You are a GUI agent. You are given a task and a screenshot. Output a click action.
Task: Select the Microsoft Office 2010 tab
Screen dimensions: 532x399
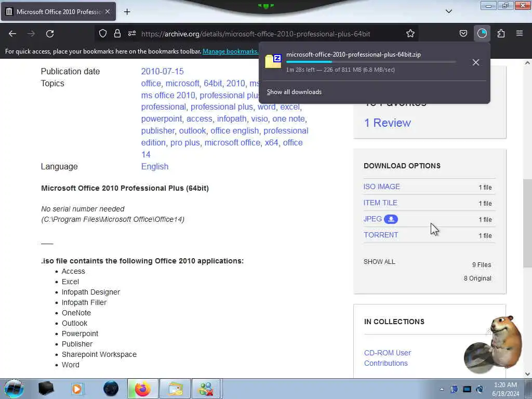tap(58, 11)
